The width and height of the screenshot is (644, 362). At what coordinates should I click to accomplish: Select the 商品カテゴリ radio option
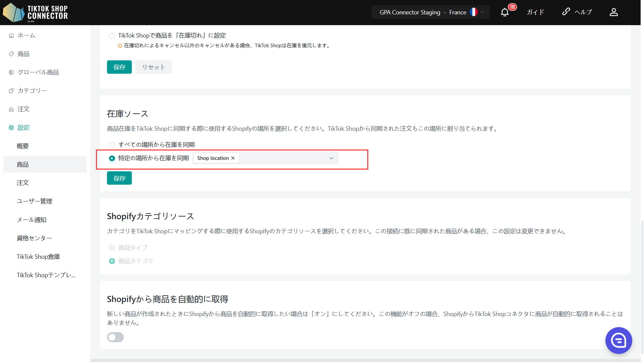click(112, 261)
